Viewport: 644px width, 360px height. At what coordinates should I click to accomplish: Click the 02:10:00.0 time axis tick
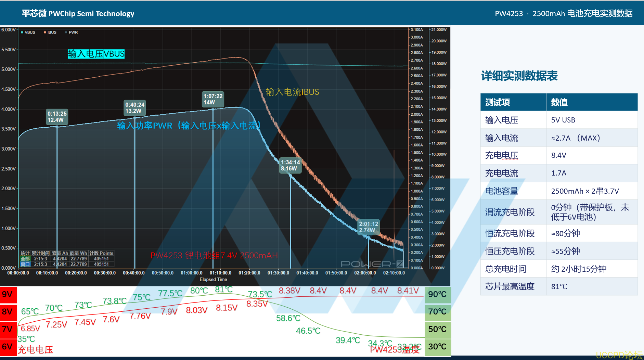394,273
